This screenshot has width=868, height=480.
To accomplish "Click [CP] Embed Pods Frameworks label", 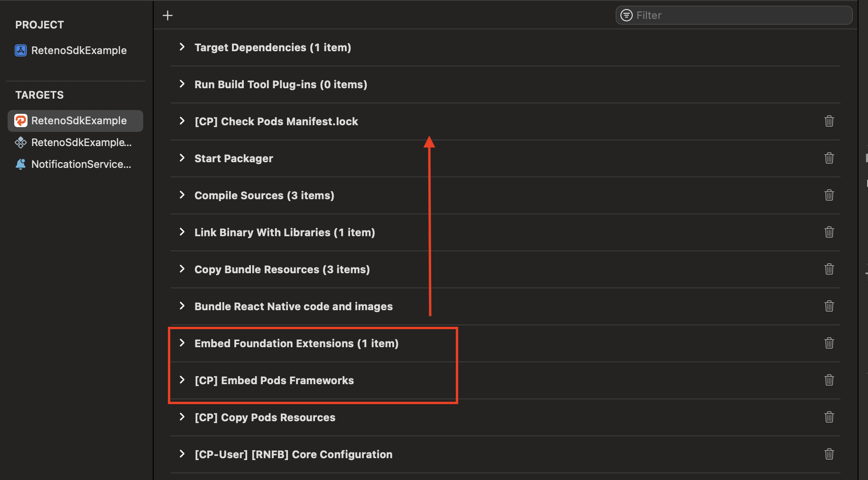I will pos(274,380).
